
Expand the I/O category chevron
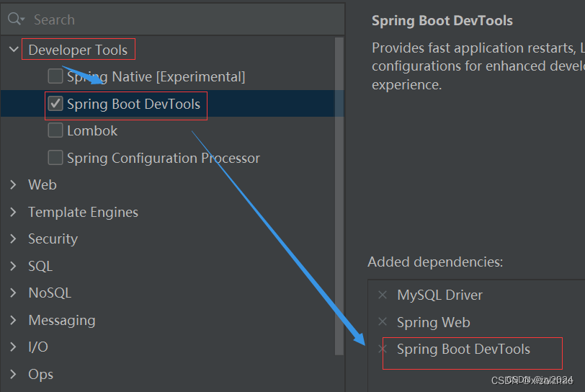point(13,347)
